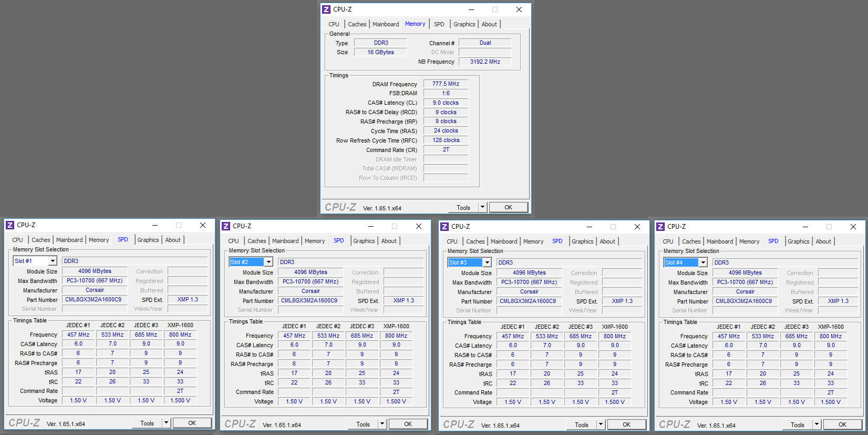Click the FSB:DRAM ratio value 1:6
This screenshot has height=435, width=868.
point(446,93)
